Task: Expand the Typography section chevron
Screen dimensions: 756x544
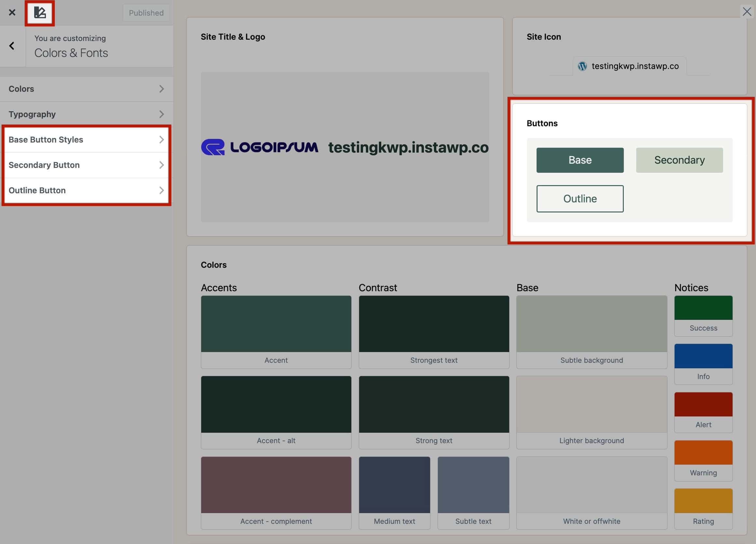Action: click(x=161, y=114)
